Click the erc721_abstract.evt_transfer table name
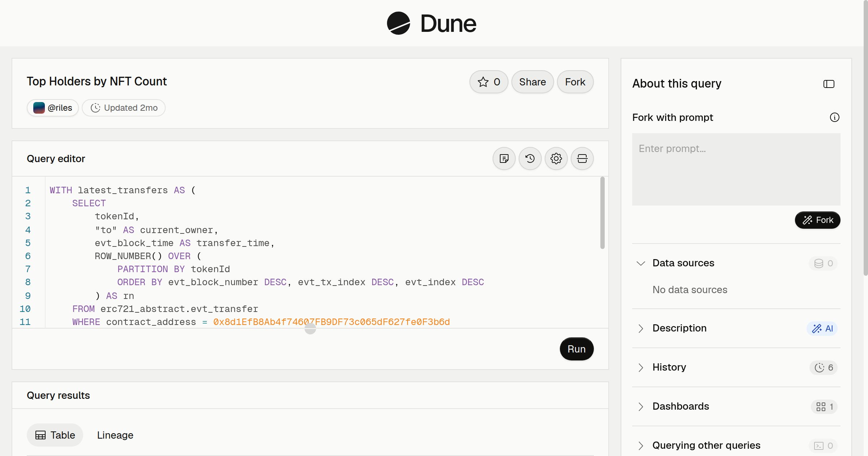The image size is (868, 456). (x=179, y=309)
